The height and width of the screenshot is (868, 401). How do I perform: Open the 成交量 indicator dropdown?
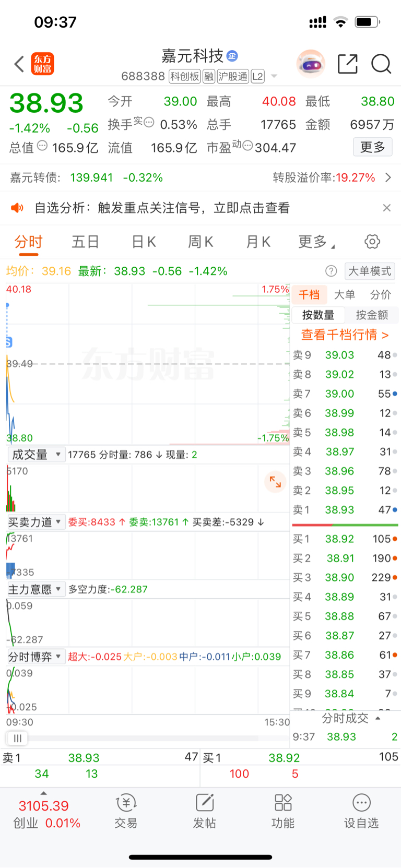coord(36,455)
